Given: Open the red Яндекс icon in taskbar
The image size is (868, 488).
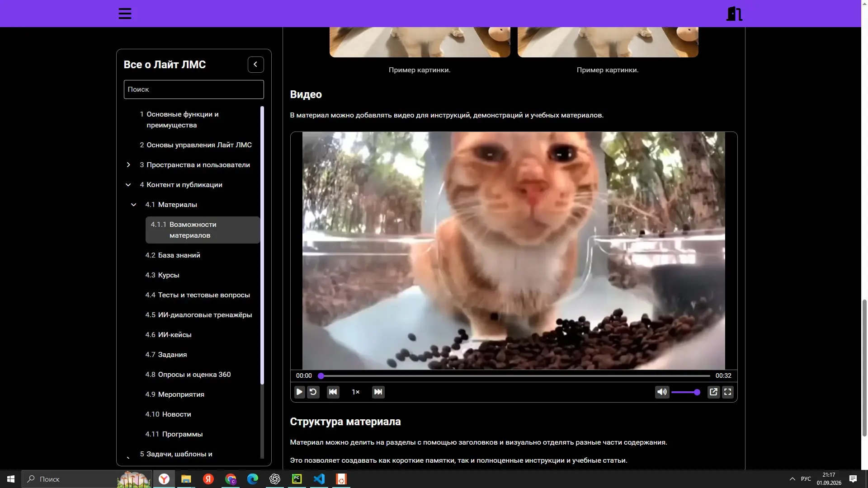Looking at the screenshot, I should click(208, 479).
